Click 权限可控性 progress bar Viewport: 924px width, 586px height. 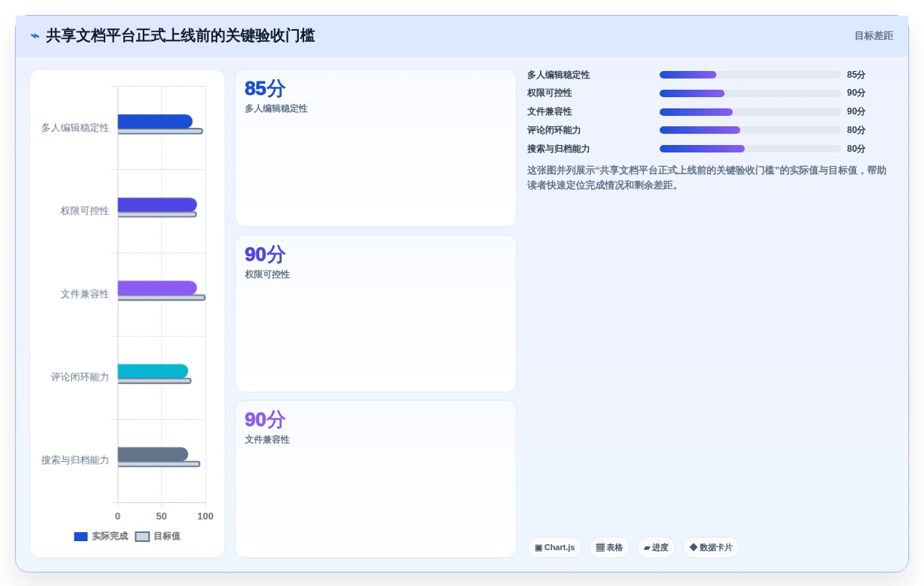pos(750,93)
